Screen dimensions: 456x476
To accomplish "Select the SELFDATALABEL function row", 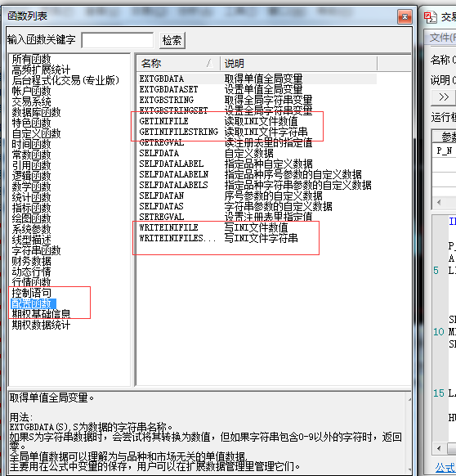I will pos(257,164).
